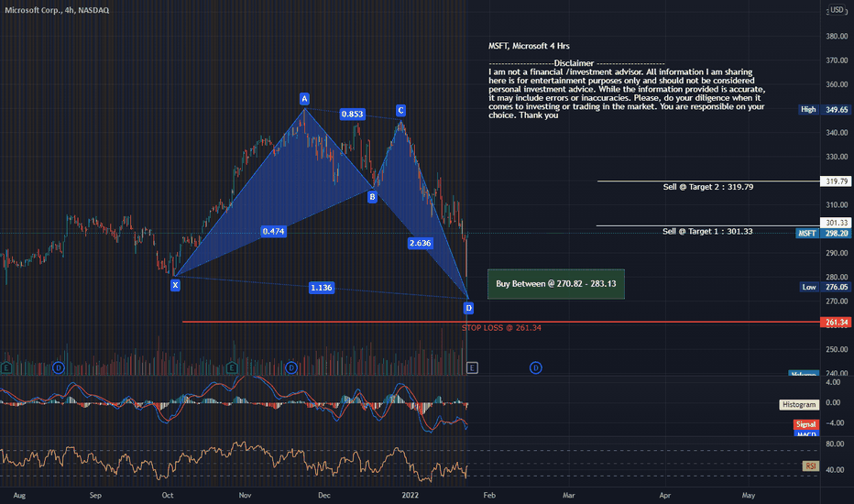
Task: Click the 380.00 price scale value
Action: coord(837,37)
